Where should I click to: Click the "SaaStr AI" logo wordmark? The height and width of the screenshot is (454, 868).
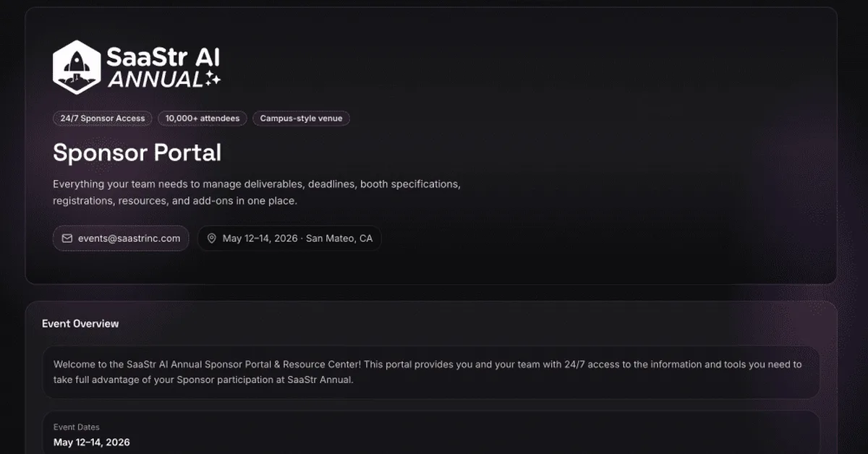[163, 56]
